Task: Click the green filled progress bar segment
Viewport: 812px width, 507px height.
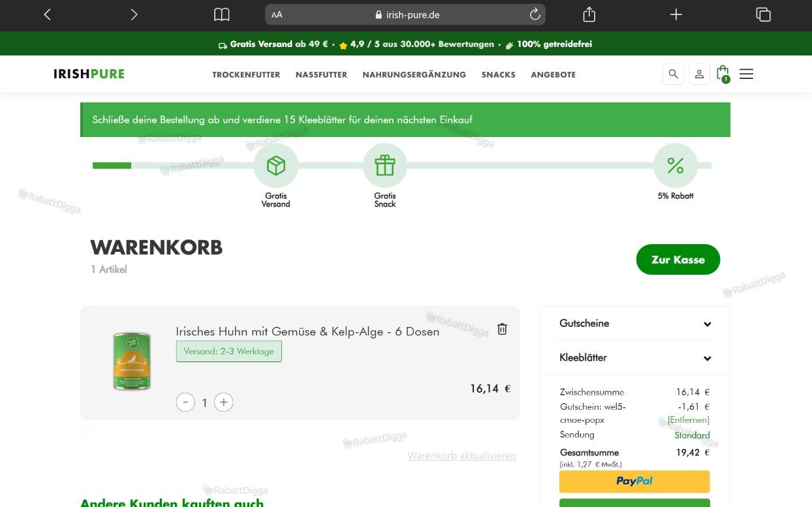Action: (112, 166)
